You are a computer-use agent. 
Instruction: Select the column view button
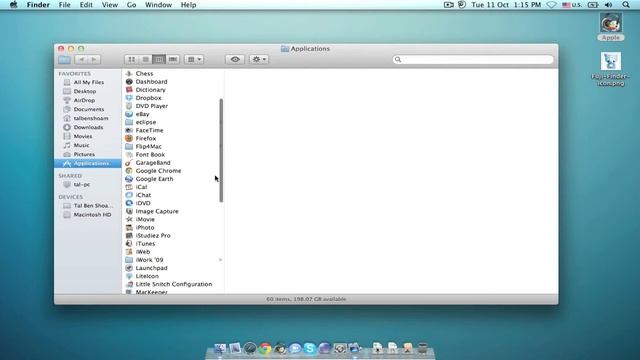[159, 60]
